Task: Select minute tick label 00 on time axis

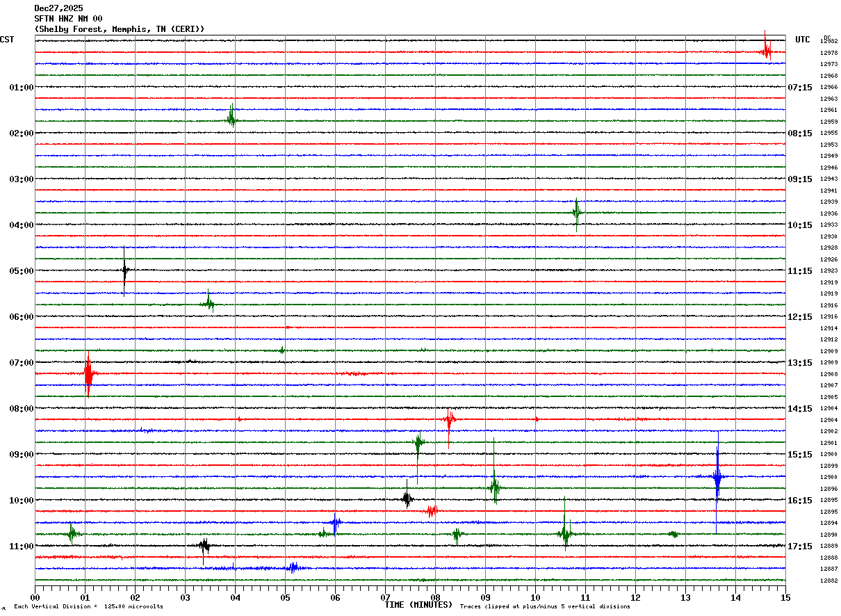Action: coord(35,597)
